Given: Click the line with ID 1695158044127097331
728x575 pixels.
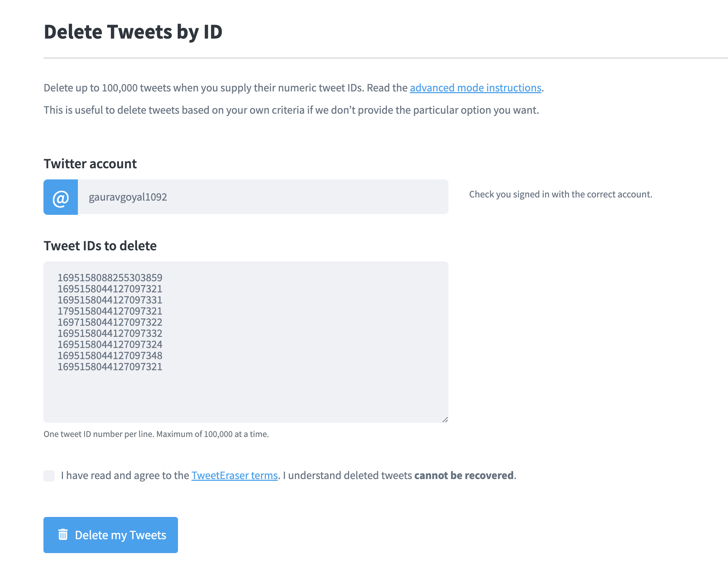Looking at the screenshot, I should [x=110, y=300].
